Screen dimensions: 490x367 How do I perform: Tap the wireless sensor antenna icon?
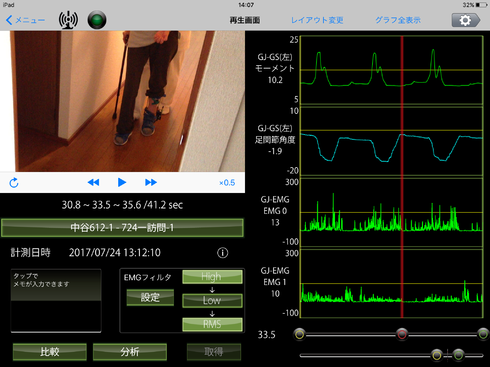(x=68, y=20)
